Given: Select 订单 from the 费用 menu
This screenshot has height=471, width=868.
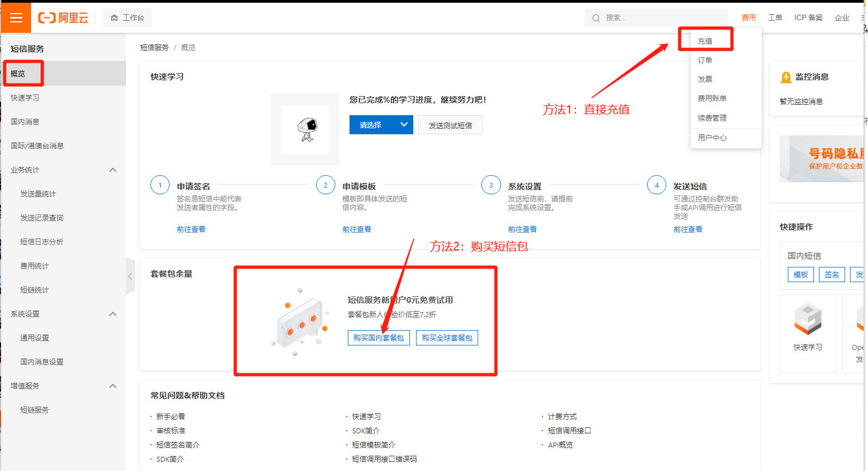Looking at the screenshot, I should (705, 60).
